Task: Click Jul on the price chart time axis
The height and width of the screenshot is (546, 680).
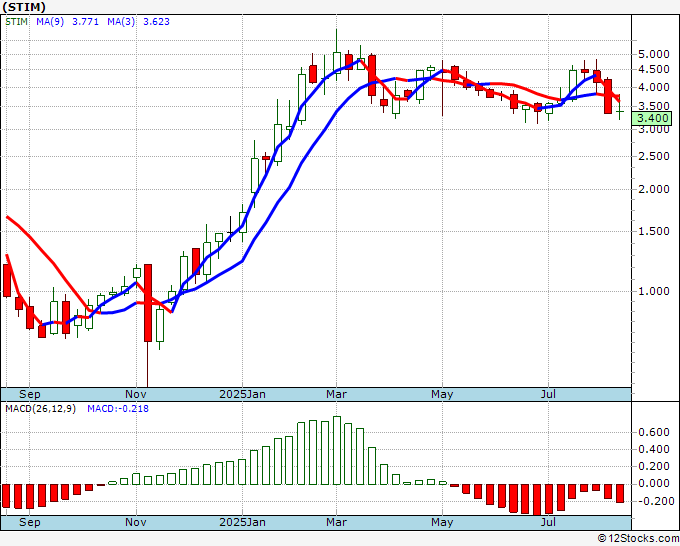Action: click(x=549, y=394)
